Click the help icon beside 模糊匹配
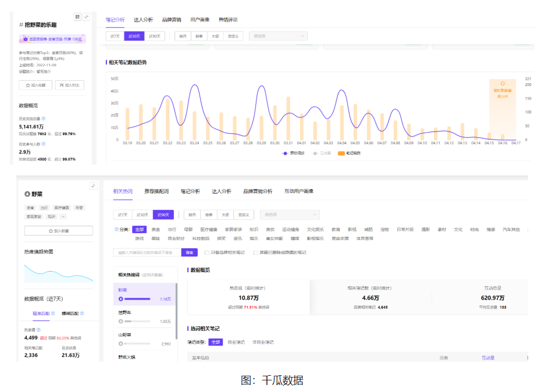The height and width of the screenshot is (392, 545). click(x=81, y=313)
